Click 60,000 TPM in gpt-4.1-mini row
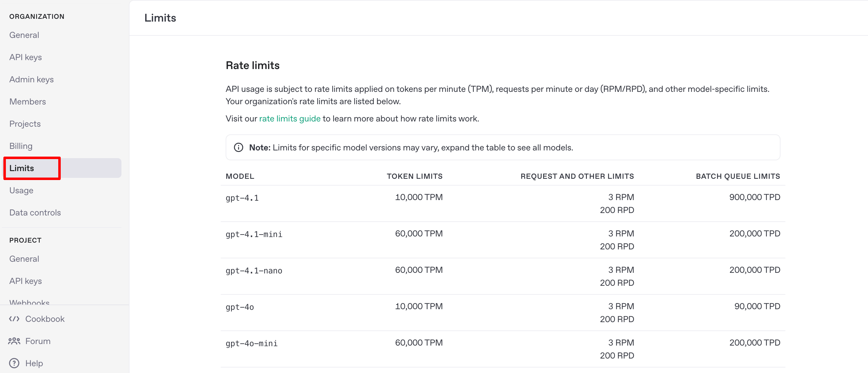This screenshot has width=868, height=373. (x=419, y=233)
